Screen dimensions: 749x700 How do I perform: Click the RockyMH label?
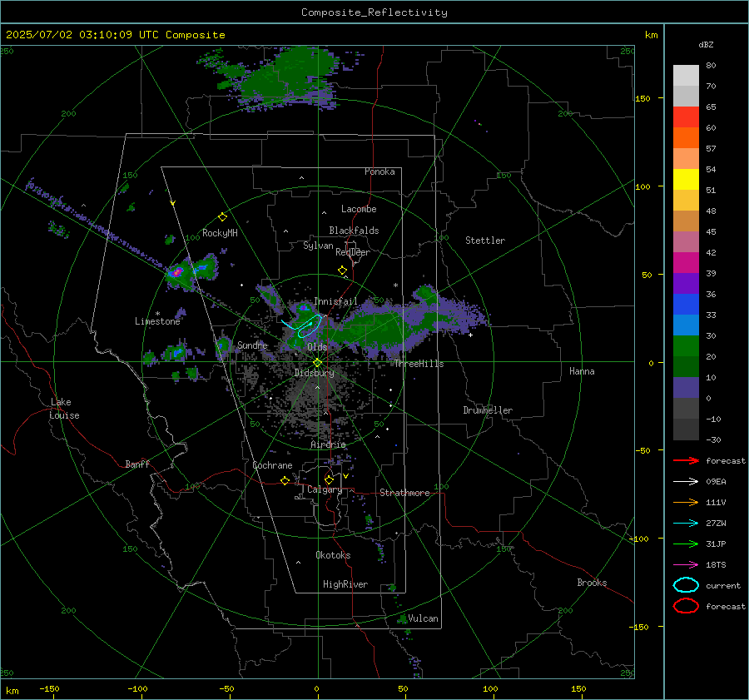pos(220,233)
